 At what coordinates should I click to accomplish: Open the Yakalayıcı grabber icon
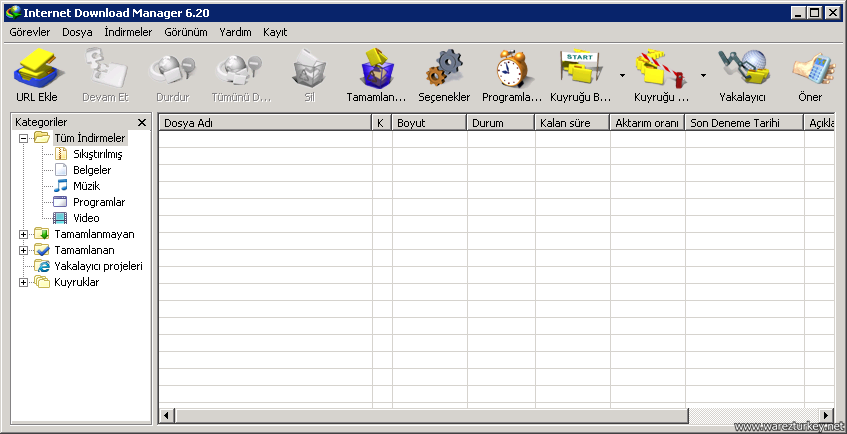(x=742, y=69)
